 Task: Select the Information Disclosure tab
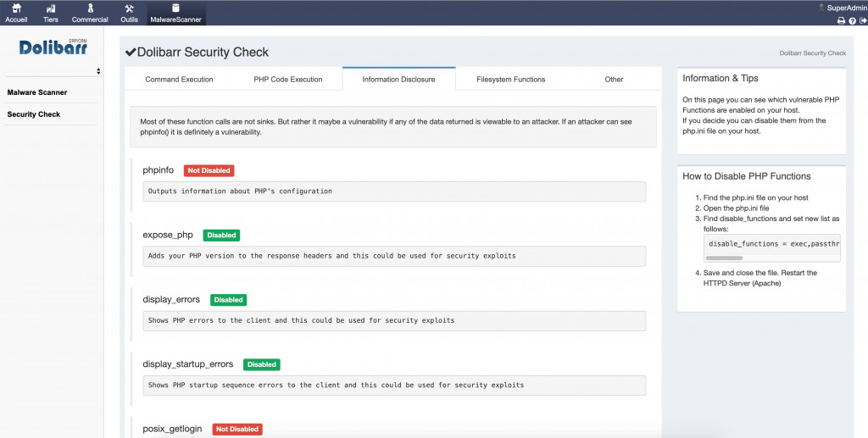pyautogui.click(x=398, y=79)
